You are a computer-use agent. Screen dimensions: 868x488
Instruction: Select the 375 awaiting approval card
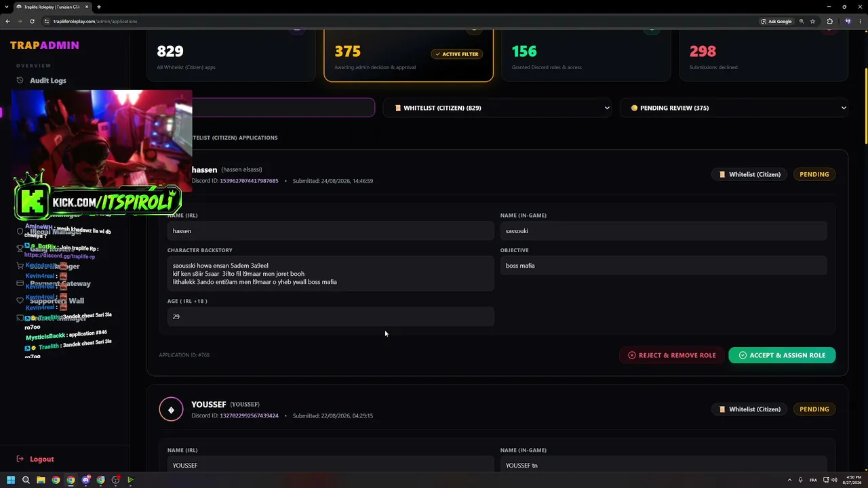point(408,56)
